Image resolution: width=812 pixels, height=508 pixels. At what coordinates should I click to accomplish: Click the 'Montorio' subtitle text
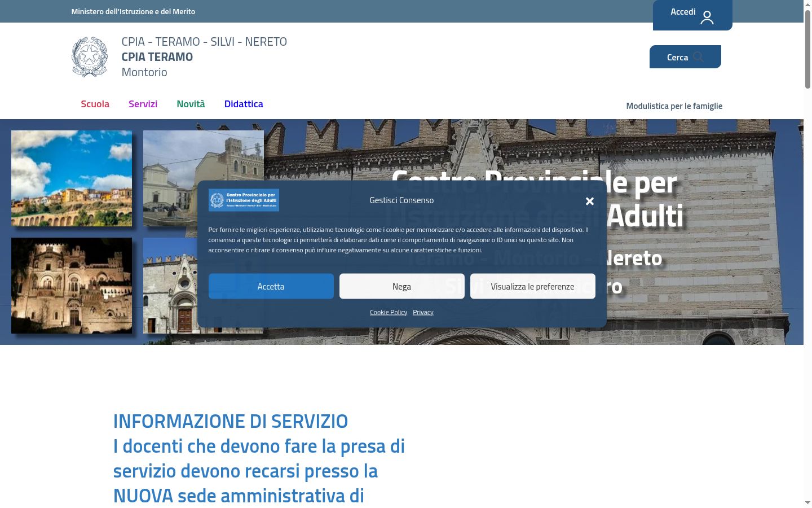tap(144, 72)
